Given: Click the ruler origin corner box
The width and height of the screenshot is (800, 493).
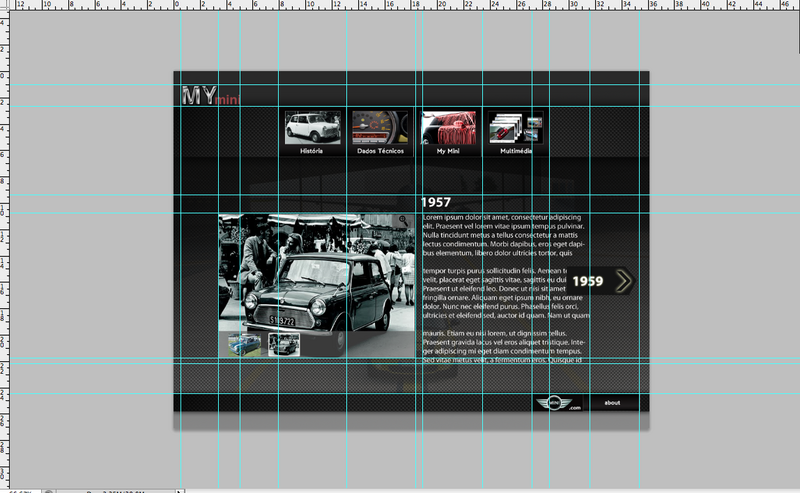Looking at the screenshot, I should [x=4, y=4].
